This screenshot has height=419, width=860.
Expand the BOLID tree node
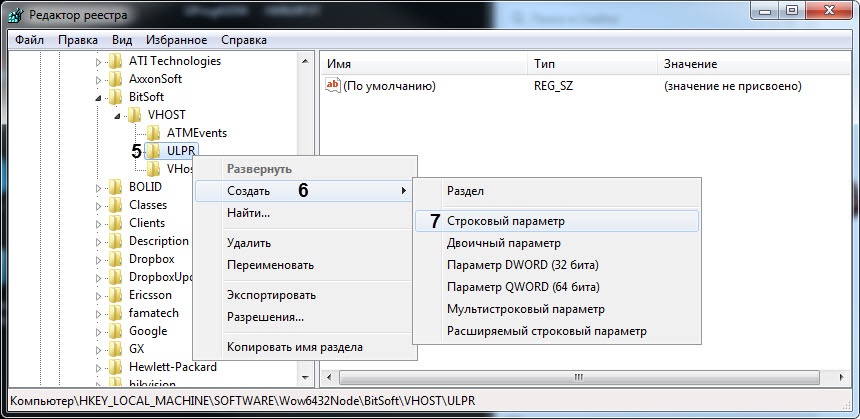pyautogui.click(x=99, y=187)
